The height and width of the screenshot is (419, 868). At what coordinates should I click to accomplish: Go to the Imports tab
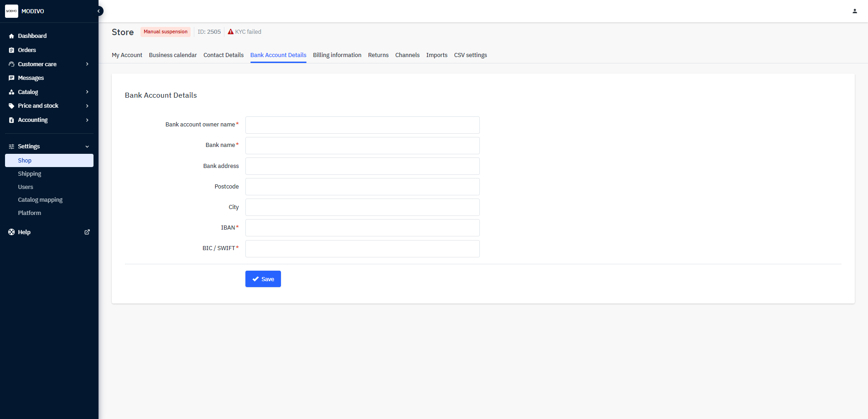point(437,55)
